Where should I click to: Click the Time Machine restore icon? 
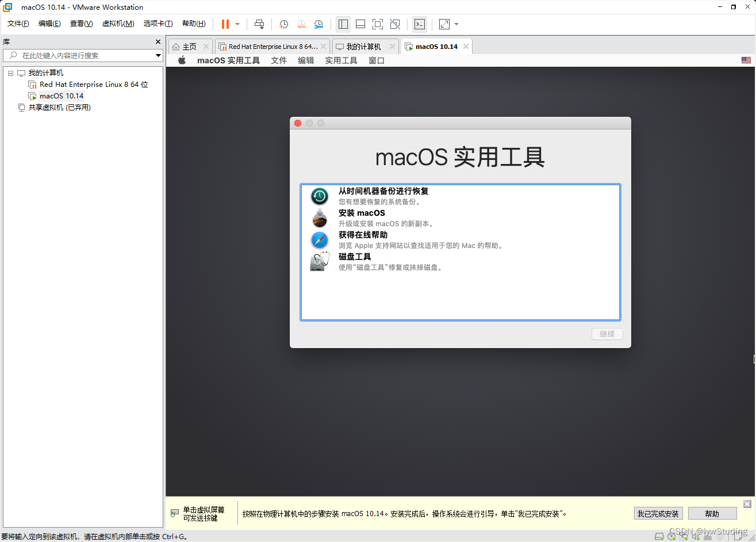click(x=320, y=197)
